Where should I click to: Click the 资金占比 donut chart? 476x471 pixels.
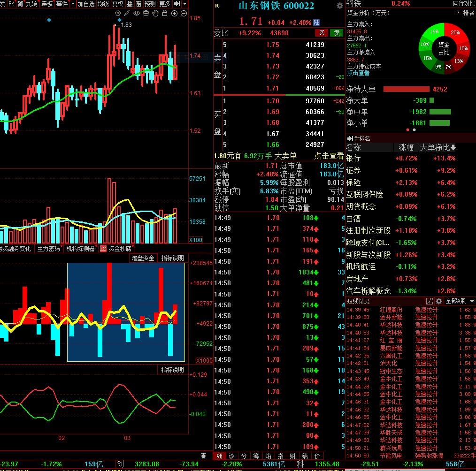[444, 49]
